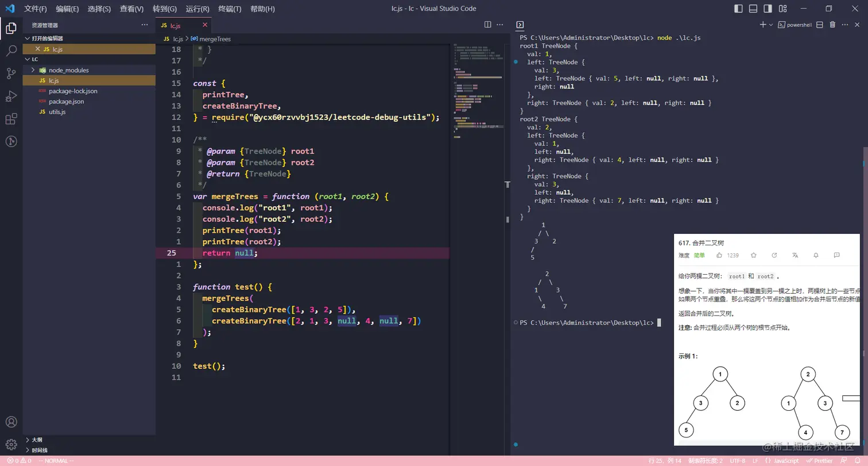Open the terminal launch profile dropdown arrow

pos(771,25)
